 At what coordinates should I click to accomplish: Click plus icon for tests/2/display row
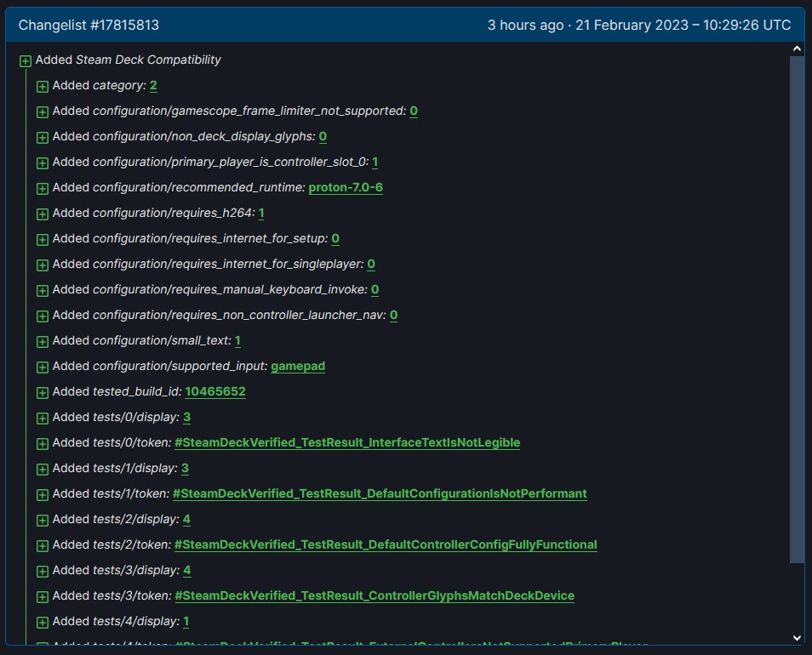[43, 521]
